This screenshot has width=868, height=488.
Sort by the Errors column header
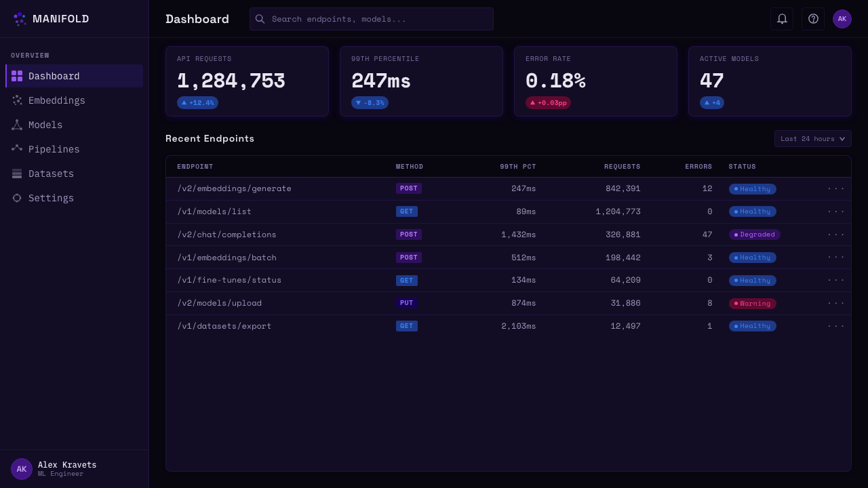(x=698, y=167)
